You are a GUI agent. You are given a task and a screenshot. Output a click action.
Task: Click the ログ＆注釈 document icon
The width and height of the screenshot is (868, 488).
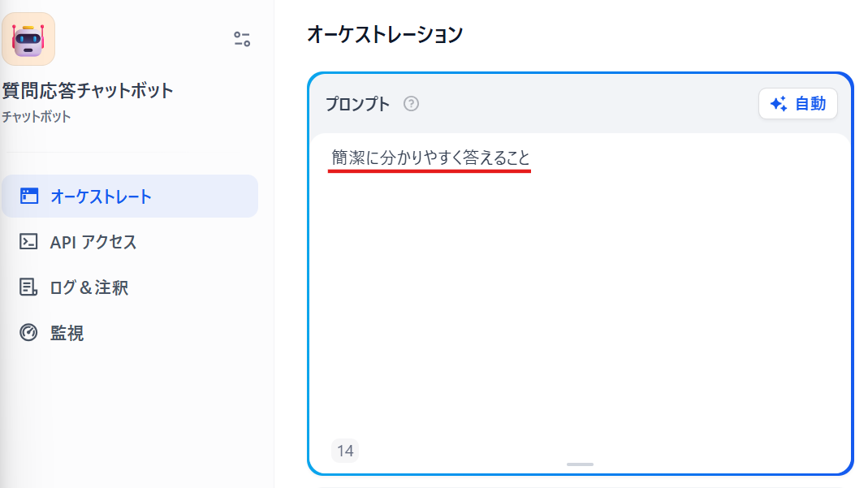pyautogui.click(x=28, y=287)
